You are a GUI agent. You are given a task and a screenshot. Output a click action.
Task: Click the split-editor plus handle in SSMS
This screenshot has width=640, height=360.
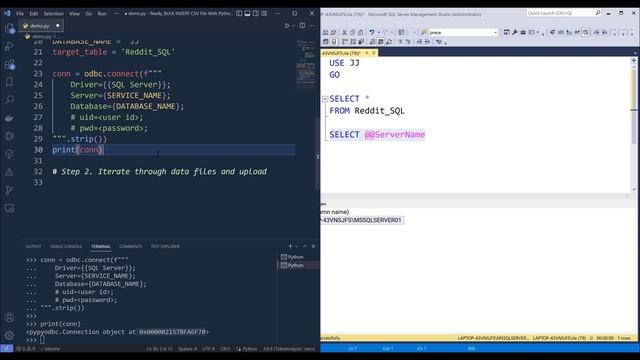634,60
